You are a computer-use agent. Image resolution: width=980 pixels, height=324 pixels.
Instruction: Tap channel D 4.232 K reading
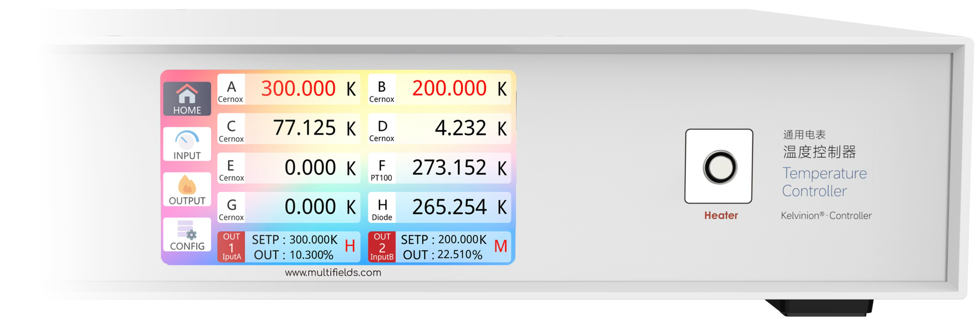[460, 127]
